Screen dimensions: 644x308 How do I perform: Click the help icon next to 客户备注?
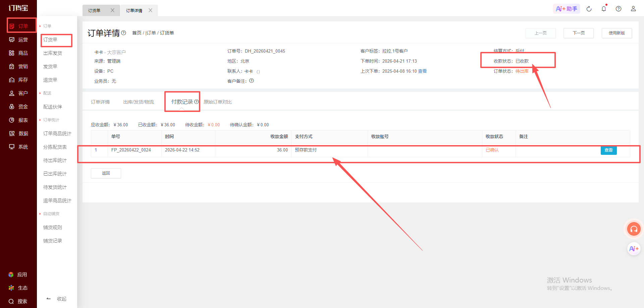pos(252,81)
